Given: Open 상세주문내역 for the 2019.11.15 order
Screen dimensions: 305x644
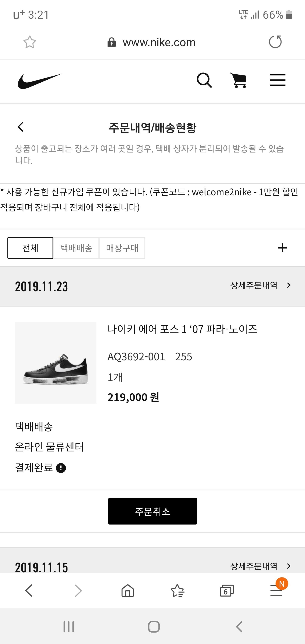Looking at the screenshot, I should (x=260, y=566).
